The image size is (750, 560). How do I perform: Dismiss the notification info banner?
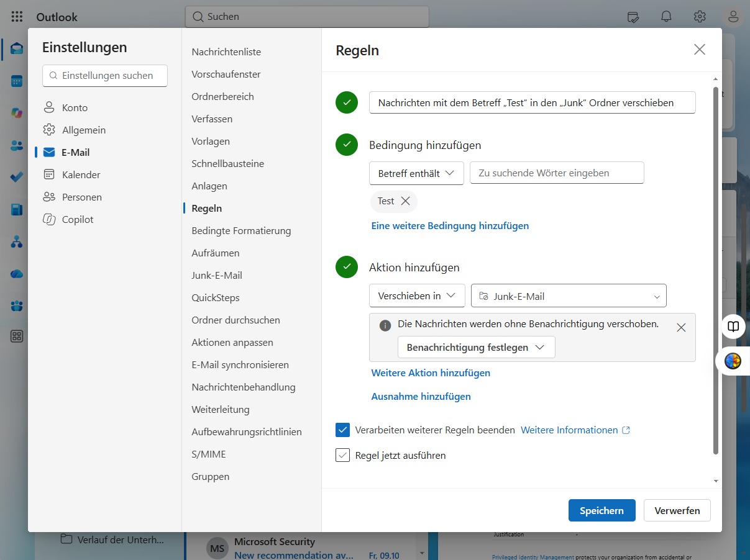(x=681, y=327)
